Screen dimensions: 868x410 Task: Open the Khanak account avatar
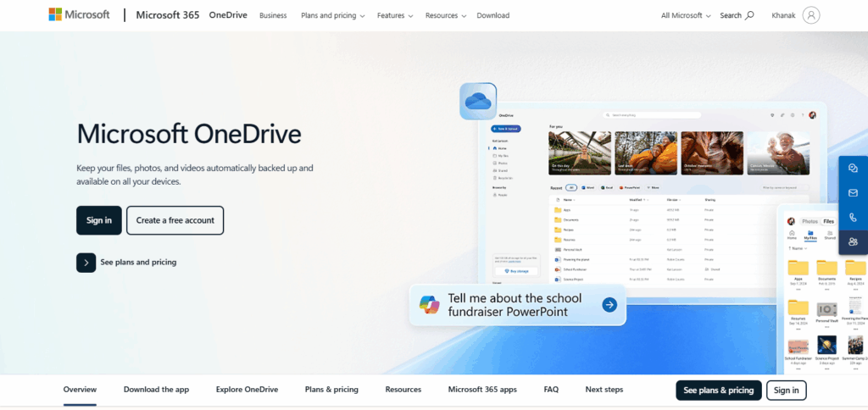(x=811, y=15)
